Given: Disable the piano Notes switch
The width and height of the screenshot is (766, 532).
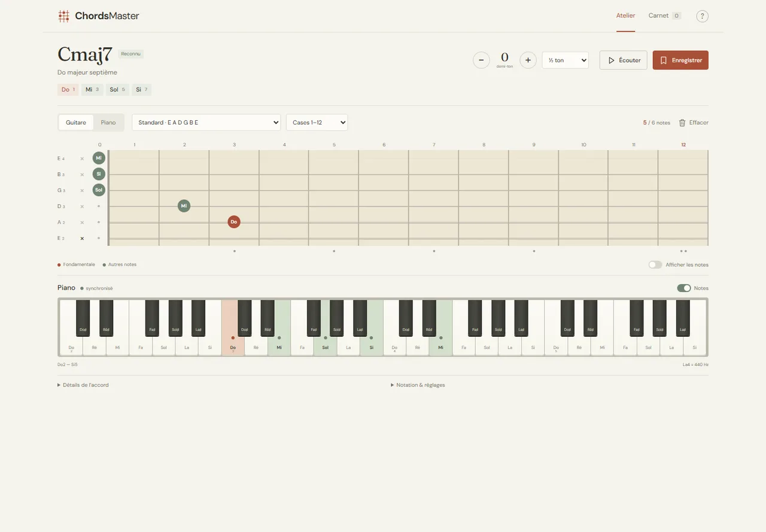Looking at the screenshot, I should point(684,288).
